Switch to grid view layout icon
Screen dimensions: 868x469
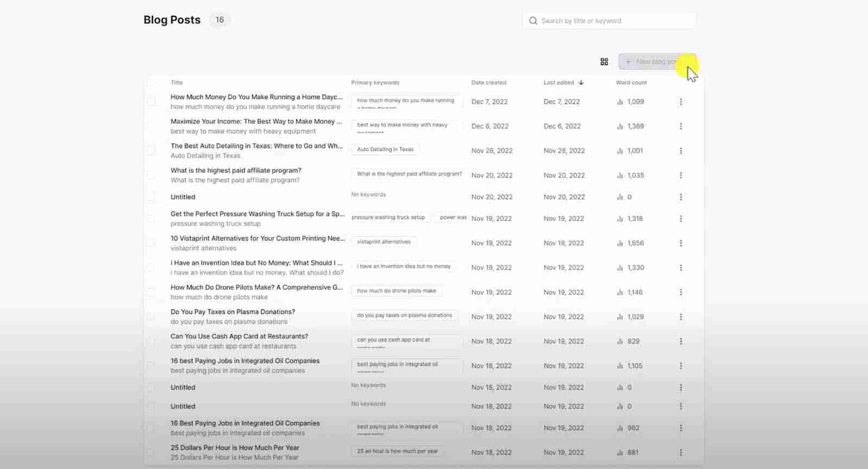tap(604, 62)
